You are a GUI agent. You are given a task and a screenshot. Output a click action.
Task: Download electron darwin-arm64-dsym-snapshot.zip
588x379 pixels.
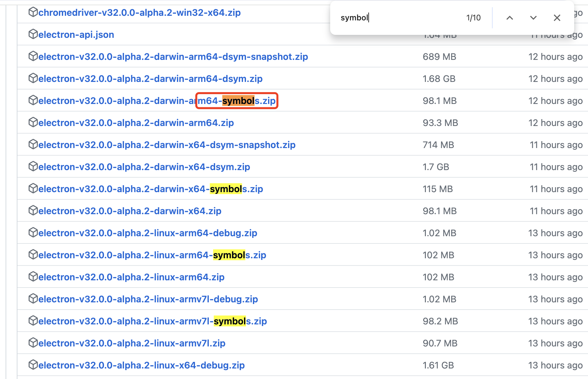pyautogui.click(x=173, y=57)
